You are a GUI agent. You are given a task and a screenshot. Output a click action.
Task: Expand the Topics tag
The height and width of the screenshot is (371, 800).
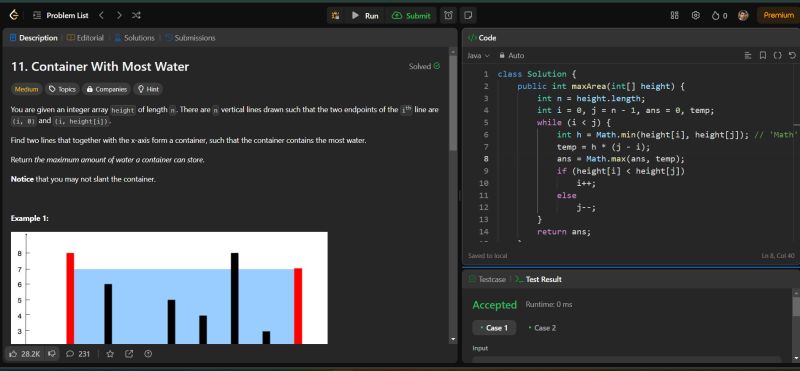point(62,89)
